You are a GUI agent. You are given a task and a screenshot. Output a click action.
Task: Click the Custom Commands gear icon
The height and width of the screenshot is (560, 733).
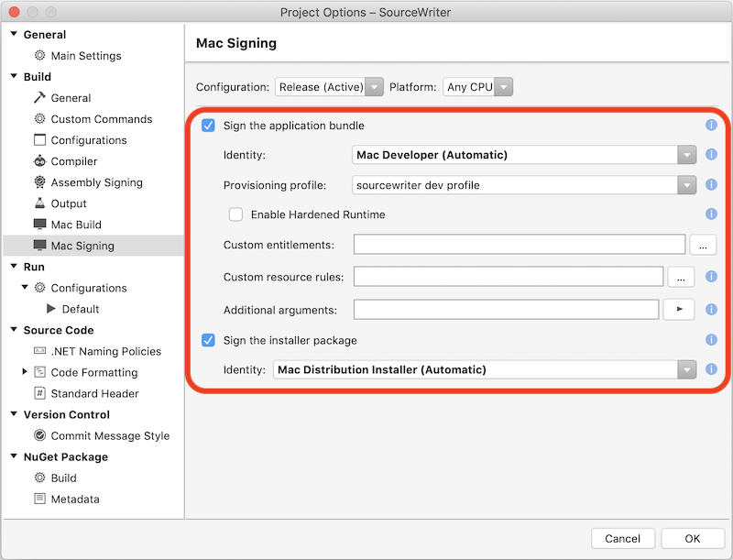tap(39, 119)
